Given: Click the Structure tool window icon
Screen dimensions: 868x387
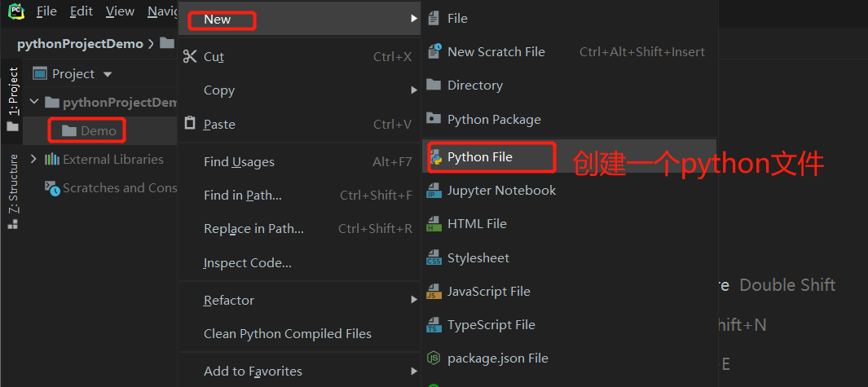Looking at the screenshot, I should (12, 224).
